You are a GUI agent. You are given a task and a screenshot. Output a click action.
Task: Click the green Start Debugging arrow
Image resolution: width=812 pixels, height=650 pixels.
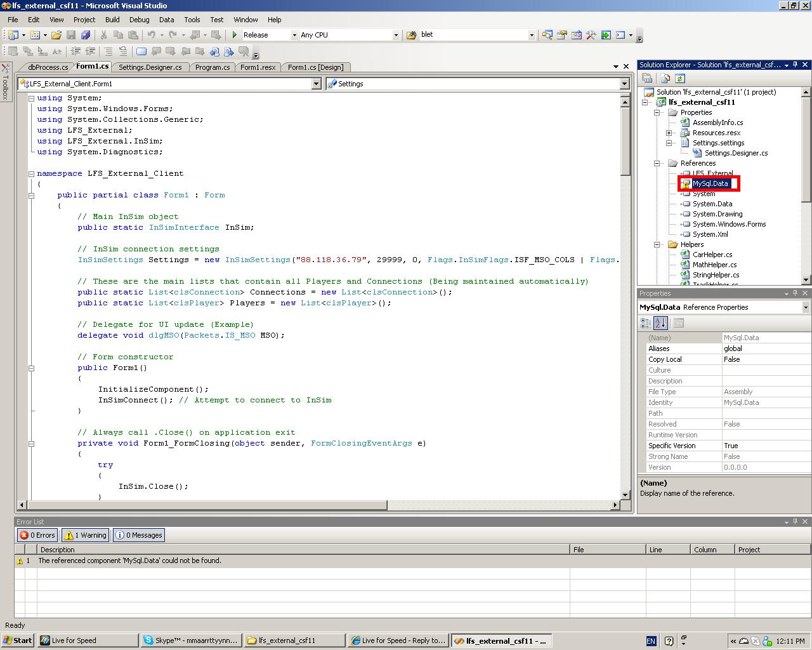click(235, 35)
